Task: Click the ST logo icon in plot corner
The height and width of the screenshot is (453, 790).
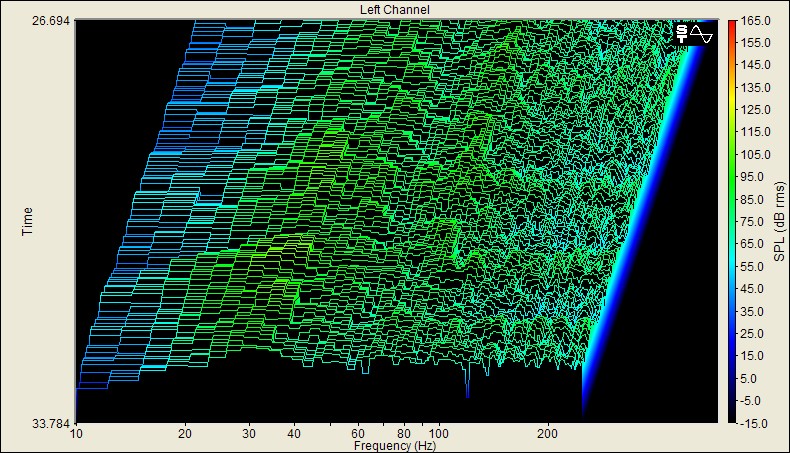Action: [682, 34]
